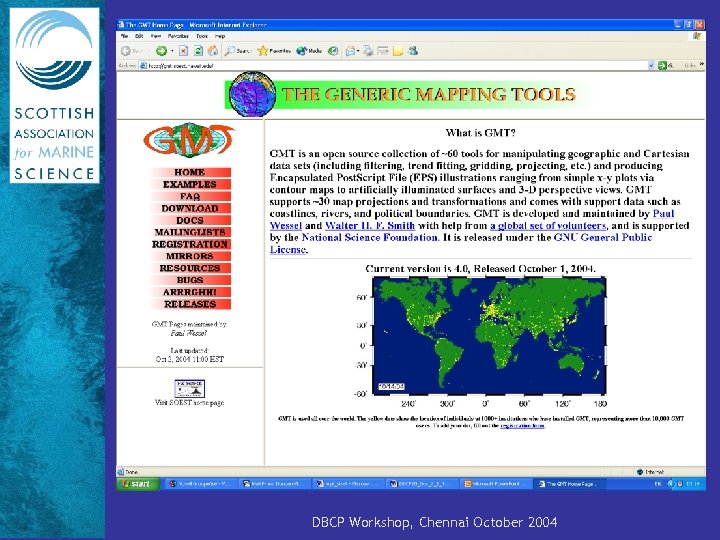
Task: Open the Favorites menu in the menu bar
Action: [178, 36]
